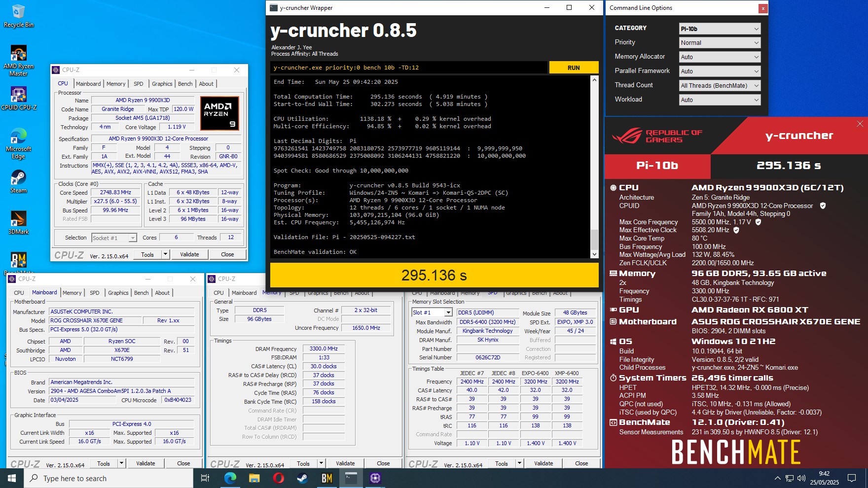Open the Windows Start menu

[12, 478]
